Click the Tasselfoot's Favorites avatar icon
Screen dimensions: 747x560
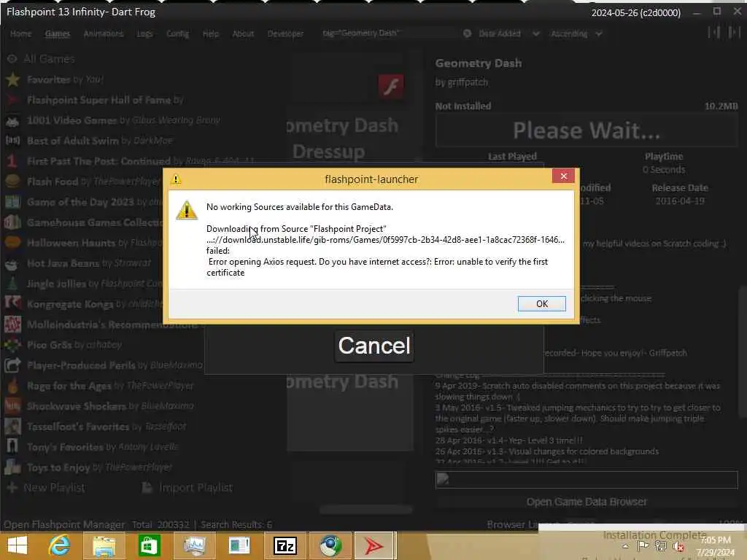[x=12, y=427]
